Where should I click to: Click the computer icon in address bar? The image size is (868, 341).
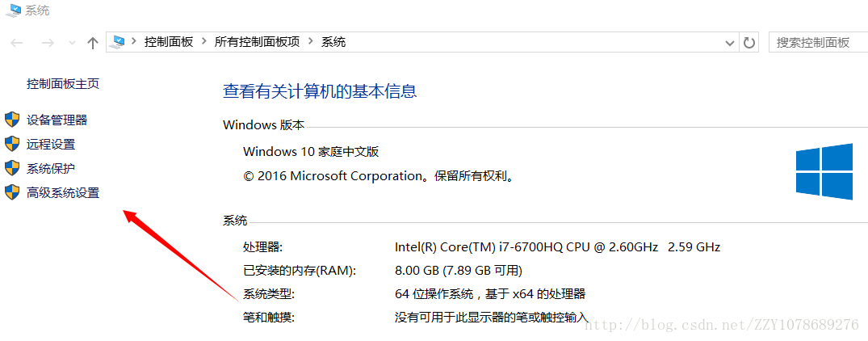[x=117, y=42]
